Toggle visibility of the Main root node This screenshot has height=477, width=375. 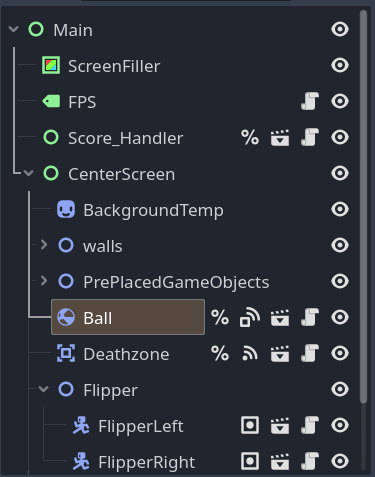click(340, 29)
